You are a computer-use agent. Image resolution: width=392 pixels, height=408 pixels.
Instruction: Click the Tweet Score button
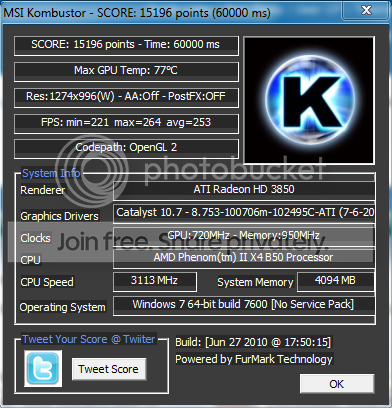pos(109,369)
